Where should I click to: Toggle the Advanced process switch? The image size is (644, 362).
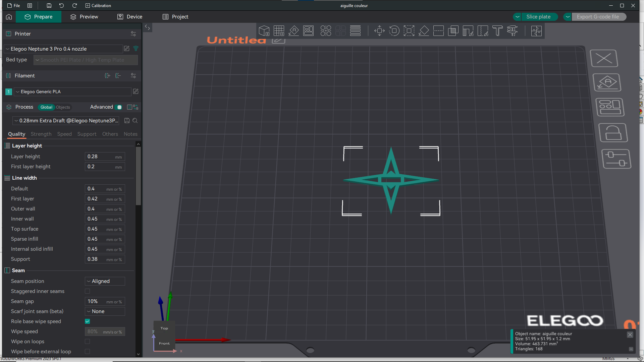tap(119, 107)
